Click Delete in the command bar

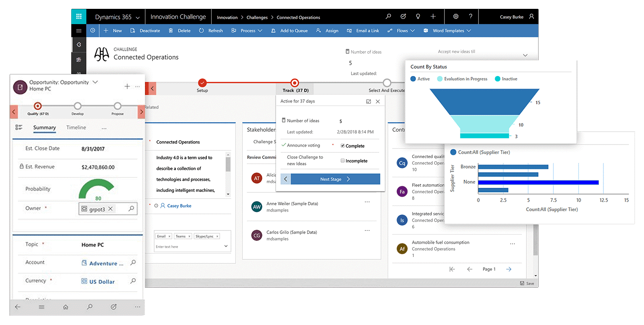pyautogui.click(x=180, y=31)
